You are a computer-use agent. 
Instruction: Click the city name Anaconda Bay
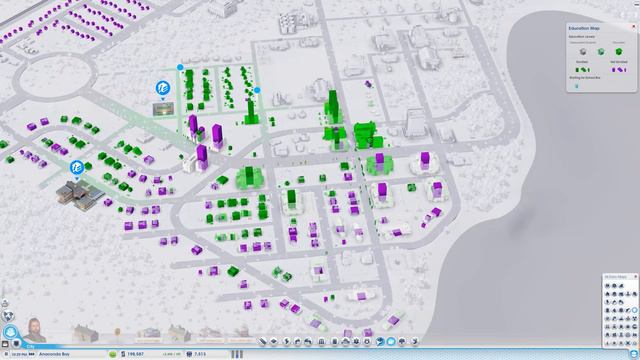point(54,354)
